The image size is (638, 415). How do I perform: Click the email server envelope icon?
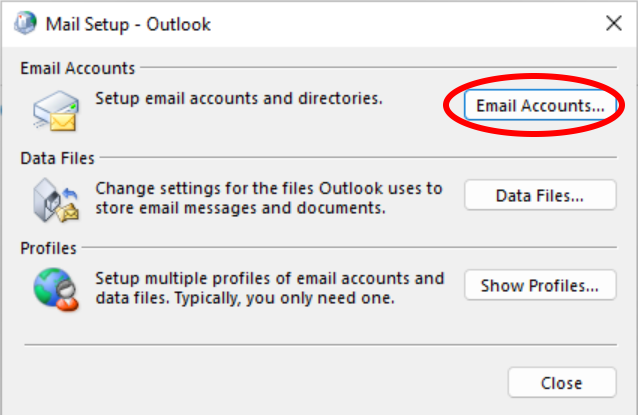point(56,111)
